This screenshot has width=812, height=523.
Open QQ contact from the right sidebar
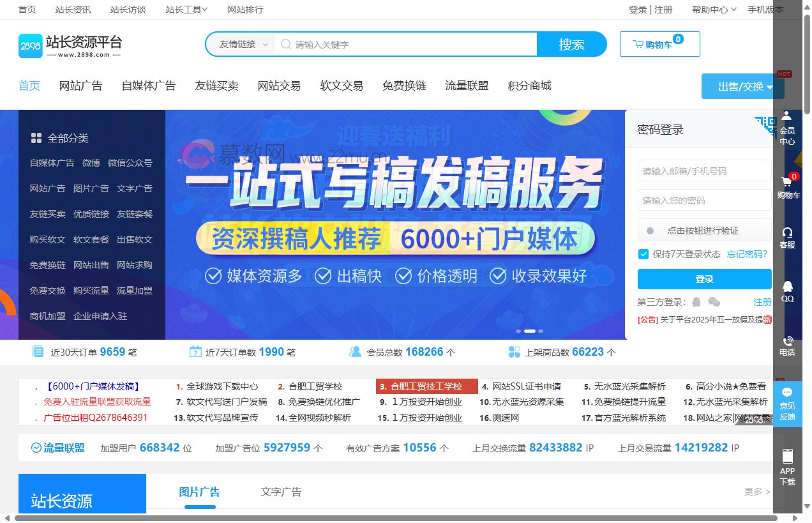[787, 291]
